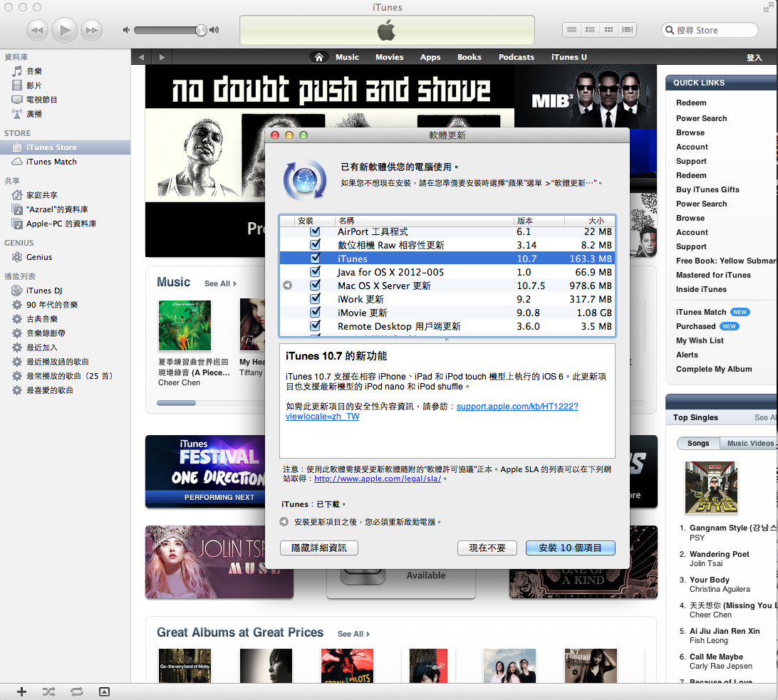Select the Songs tab in Top Singles
The width and height of the screenshot is (778, 700).
pos(698,443)
